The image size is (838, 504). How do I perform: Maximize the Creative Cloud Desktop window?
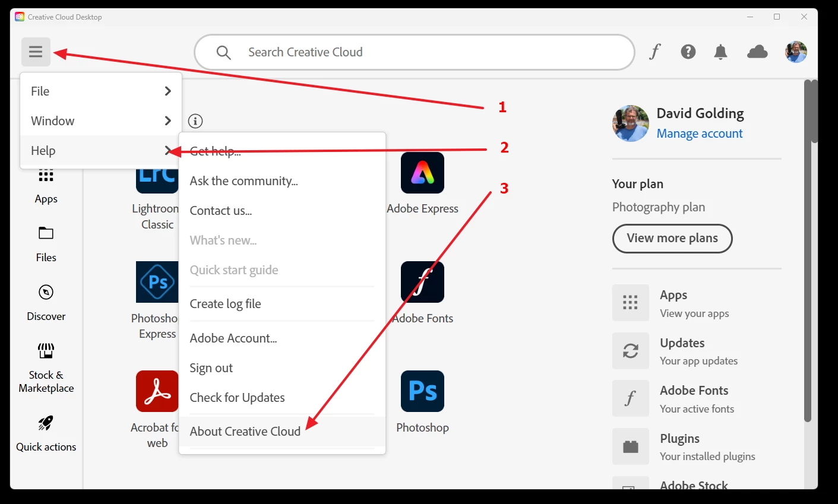tap(777, 17)
